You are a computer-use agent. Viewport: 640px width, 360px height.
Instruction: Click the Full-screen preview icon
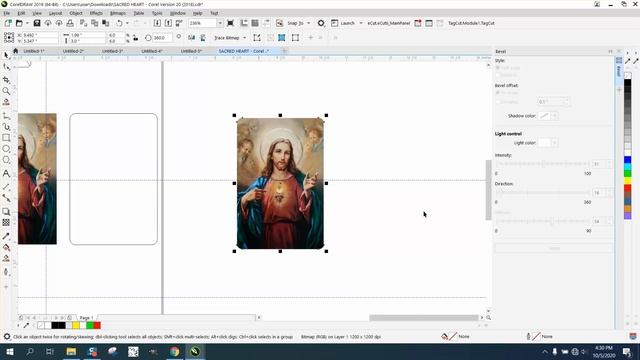click(230, 23)
